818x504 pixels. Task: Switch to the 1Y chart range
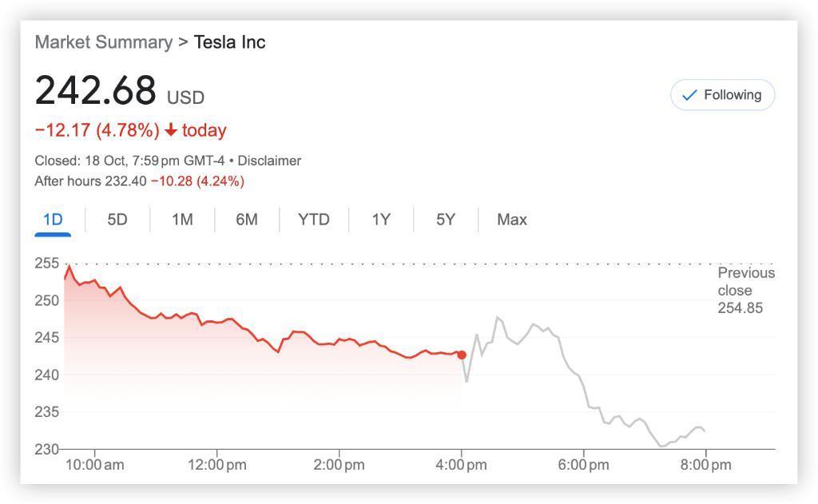[381, 220]
